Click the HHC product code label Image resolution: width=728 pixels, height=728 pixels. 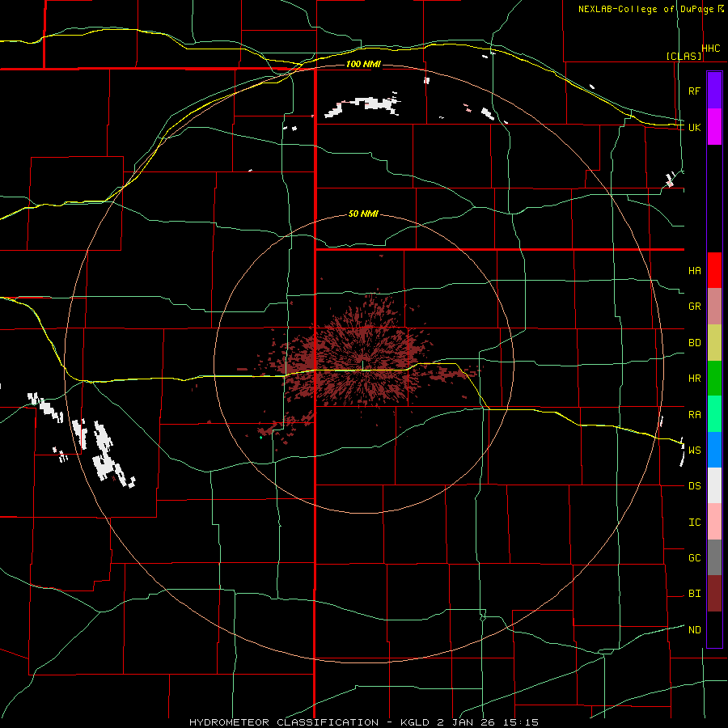pos(711,49)
